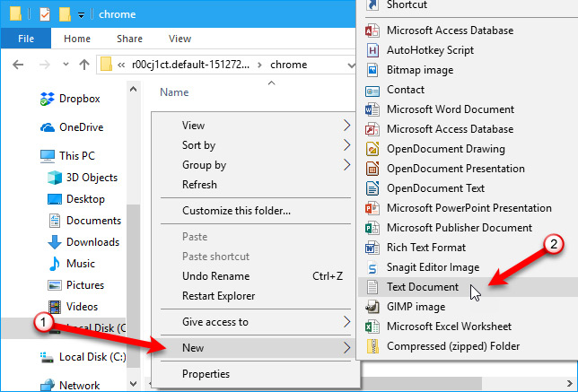Image resolution: width=578 pixels, height=392 pixels.
Task: Expand the View submenu arrow
Action: (346, 126)
